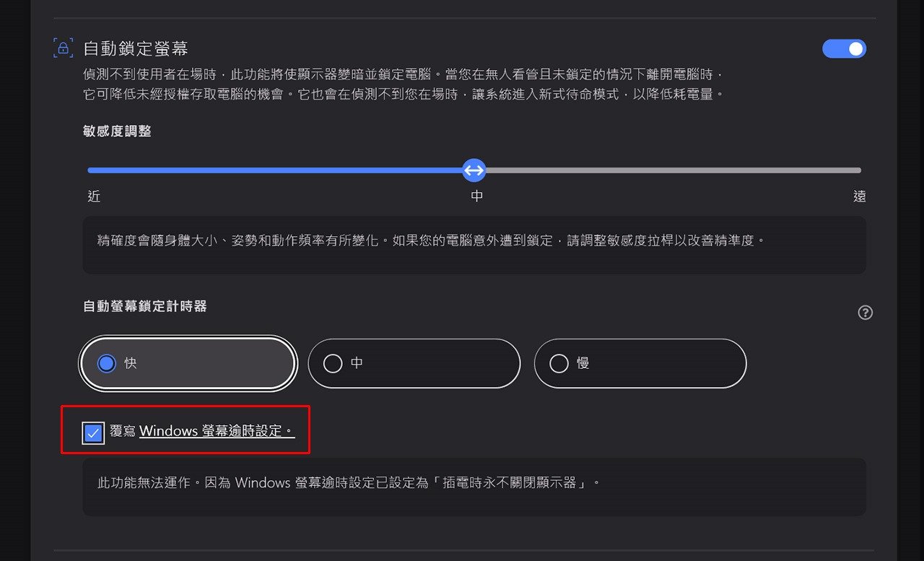924x561 pixels.
Task: Click the lock icon beside 自動鎖定螢幕
Action: (64, 48)
